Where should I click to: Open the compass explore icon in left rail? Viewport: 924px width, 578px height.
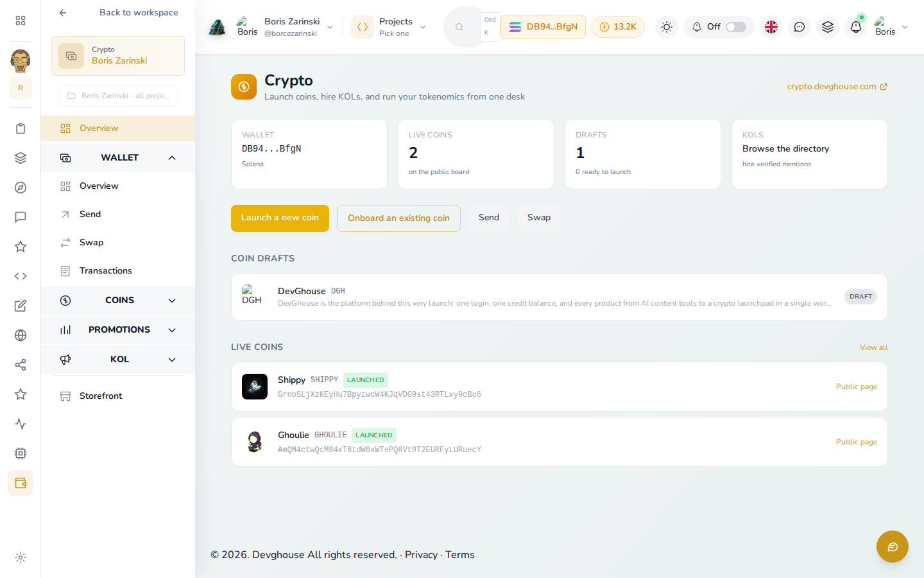pos(21,188)
